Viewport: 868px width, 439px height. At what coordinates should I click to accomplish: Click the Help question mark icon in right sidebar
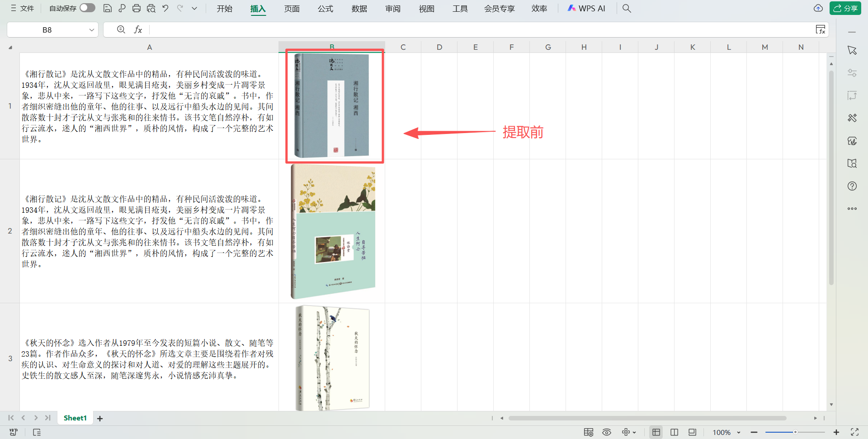(x=852, y=186)
